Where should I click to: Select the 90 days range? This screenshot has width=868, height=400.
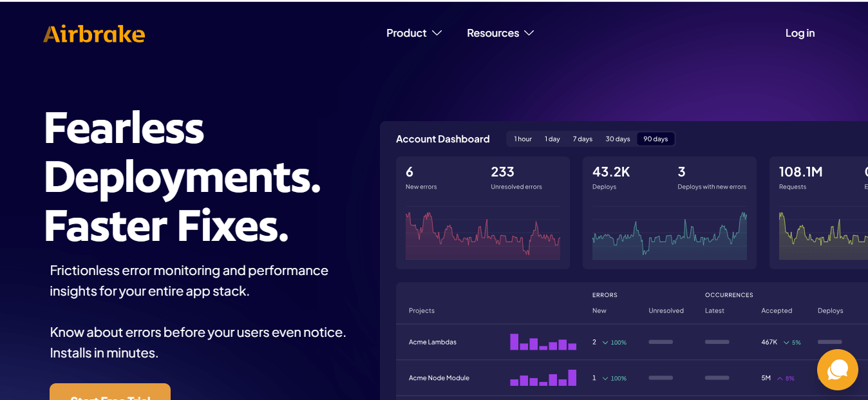[656, 139]
